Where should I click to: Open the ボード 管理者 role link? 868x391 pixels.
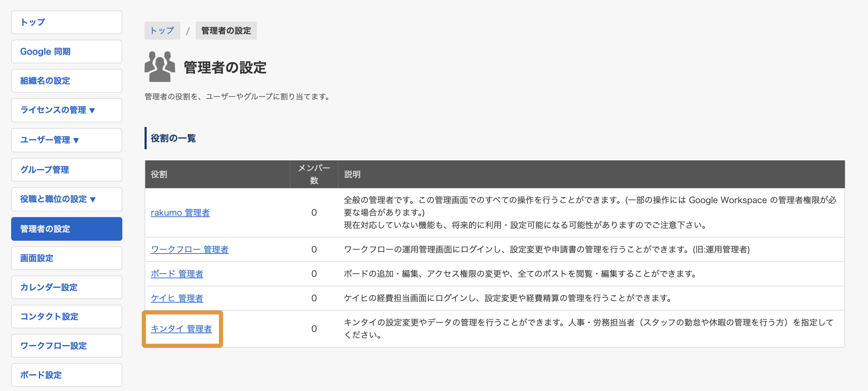(177, 274)
